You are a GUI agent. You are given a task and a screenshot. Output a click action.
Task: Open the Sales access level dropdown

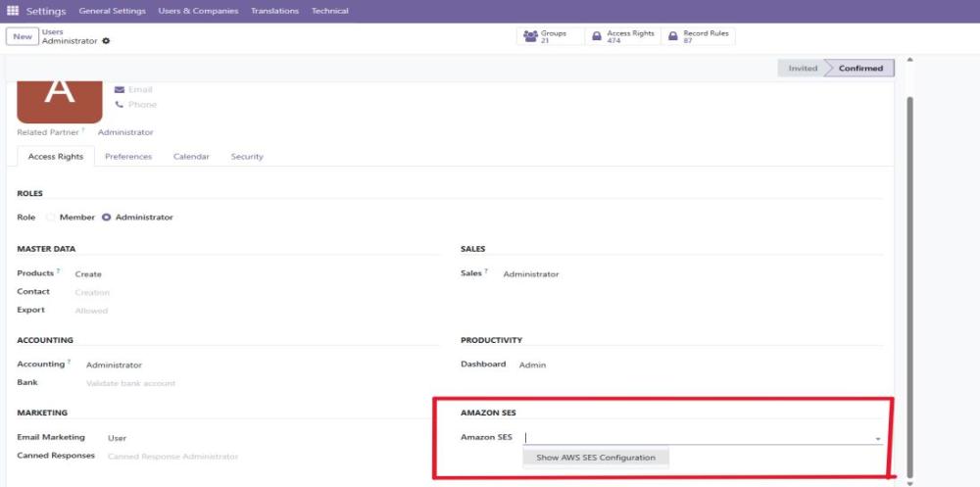[530, 274]
